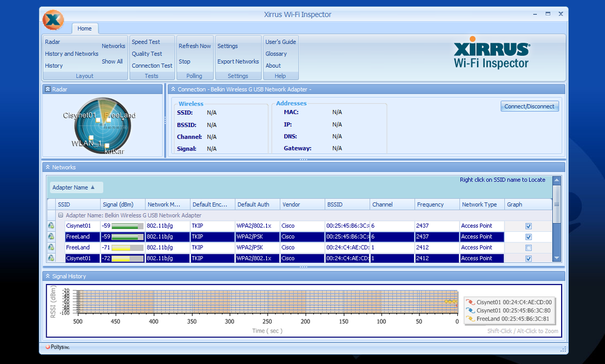Screen dimensions: 605x364
Task: Click Export Networks
Action: pos(238,61)
